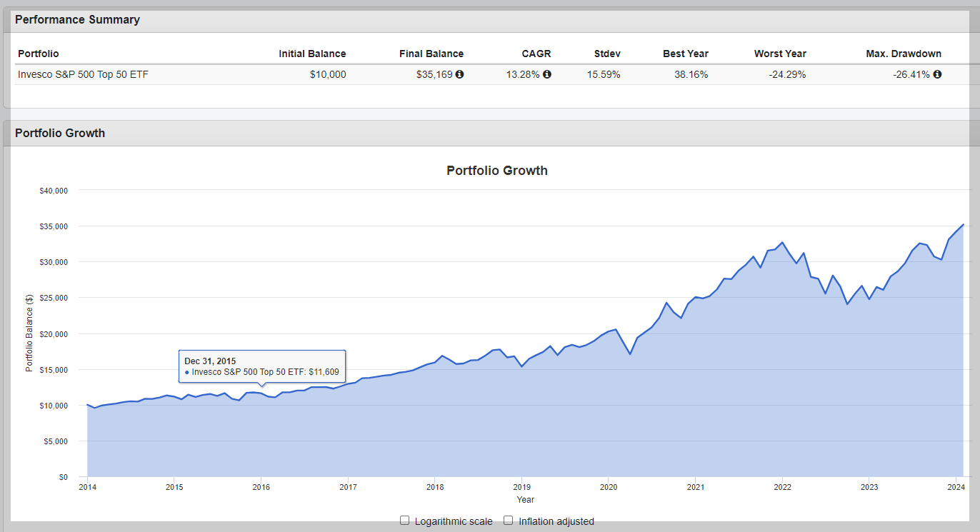Click the $40,000 y-axis label
This screenshot has width=980, height=532.
52,191
